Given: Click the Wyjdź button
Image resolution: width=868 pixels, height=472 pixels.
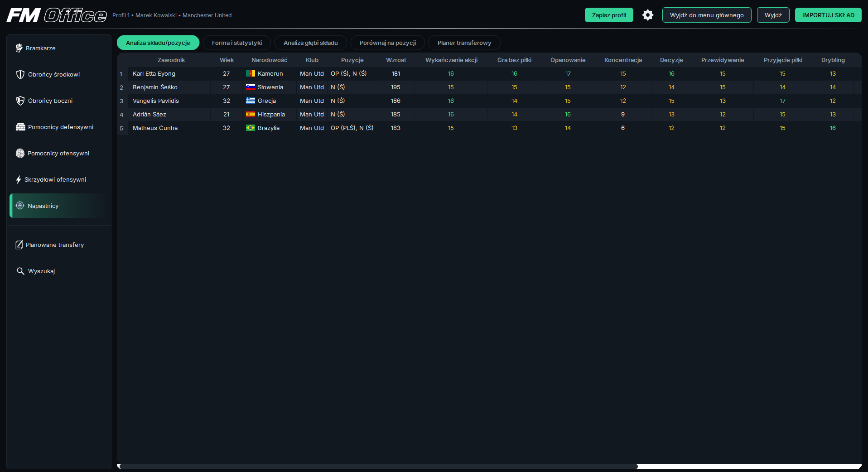Looking at the screenshot, I should 773,15.
